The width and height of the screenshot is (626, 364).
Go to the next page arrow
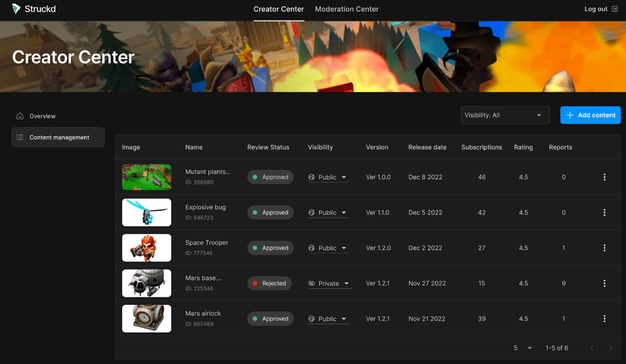click(610, 348)
